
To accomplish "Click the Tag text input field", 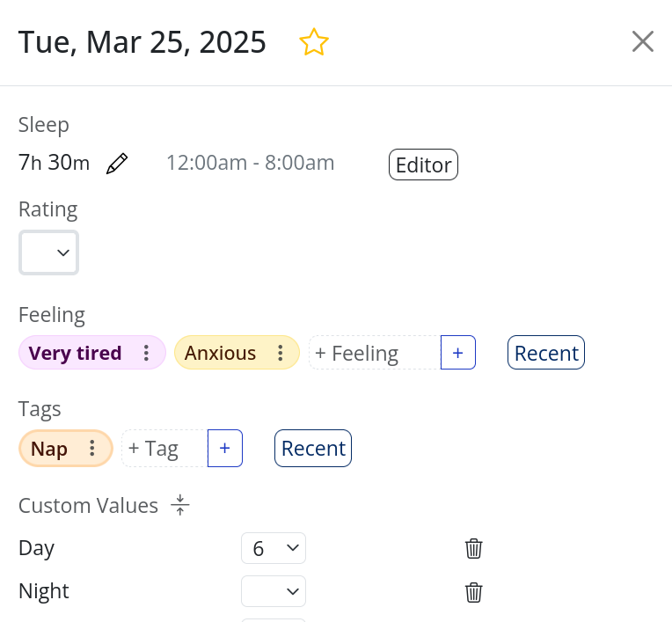I will click(x=164, y=448).
